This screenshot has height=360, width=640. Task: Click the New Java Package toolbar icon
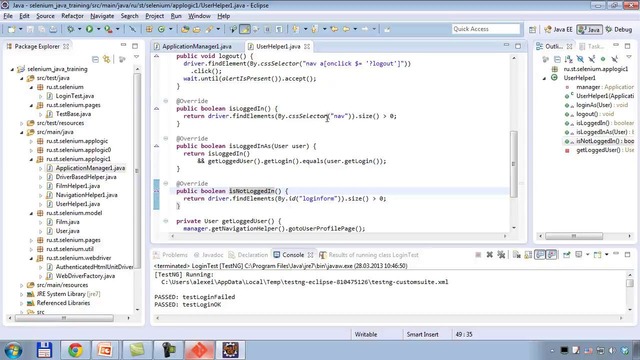[x=149, y=29]
